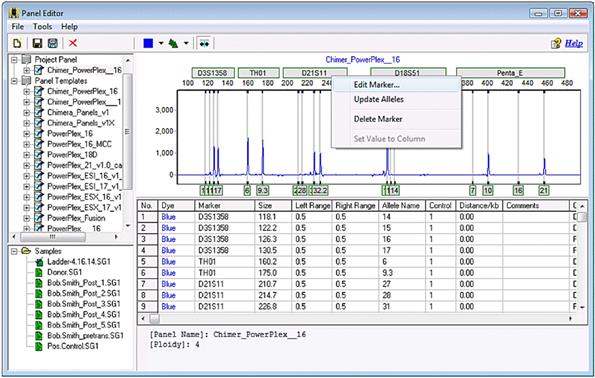
Task: Click the TH01 marker bar above the chart
Action: 258,73
